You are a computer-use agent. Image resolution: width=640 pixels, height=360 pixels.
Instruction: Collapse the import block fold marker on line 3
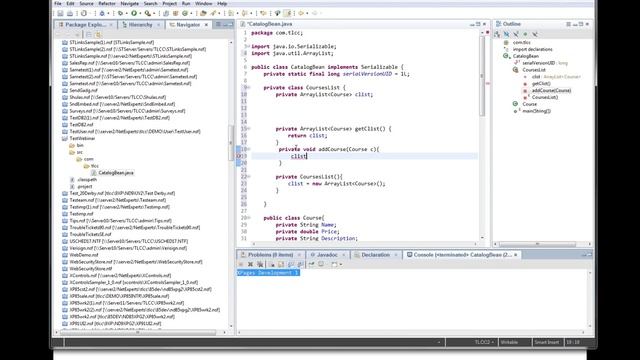[249, 46]
